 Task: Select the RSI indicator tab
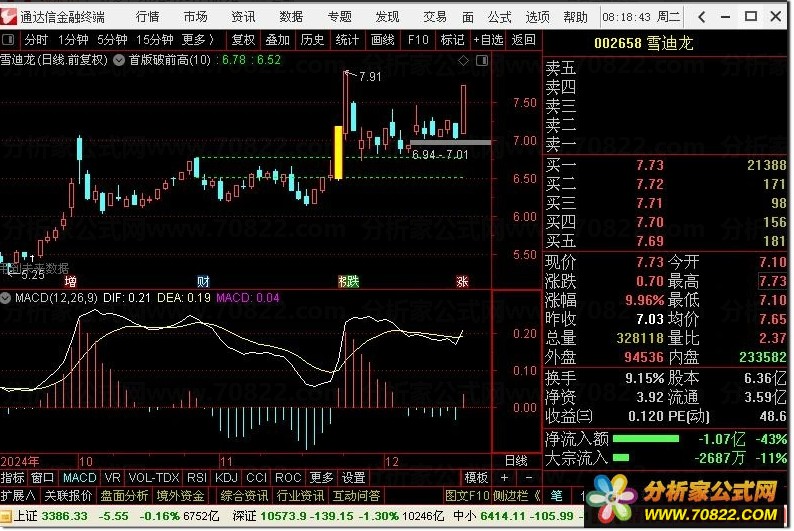coord(197,478)
